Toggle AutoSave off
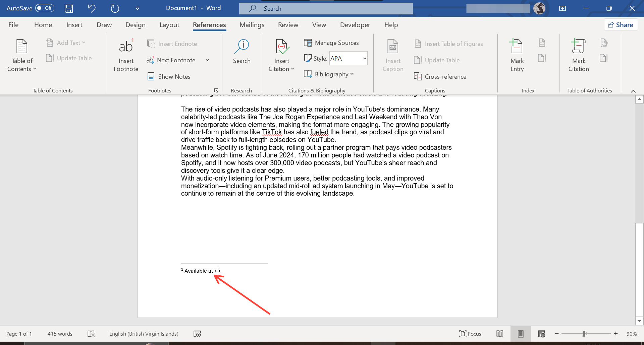 point(45,8)
